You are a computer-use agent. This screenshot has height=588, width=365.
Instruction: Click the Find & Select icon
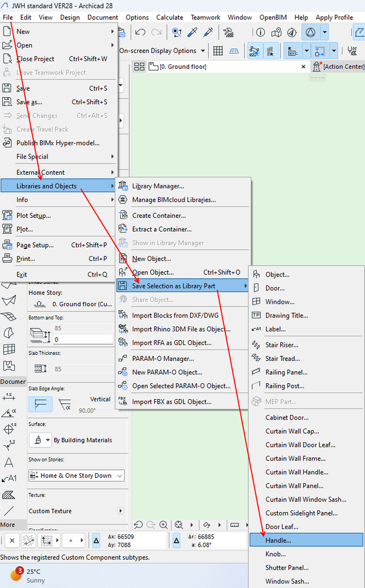(177, 32)
